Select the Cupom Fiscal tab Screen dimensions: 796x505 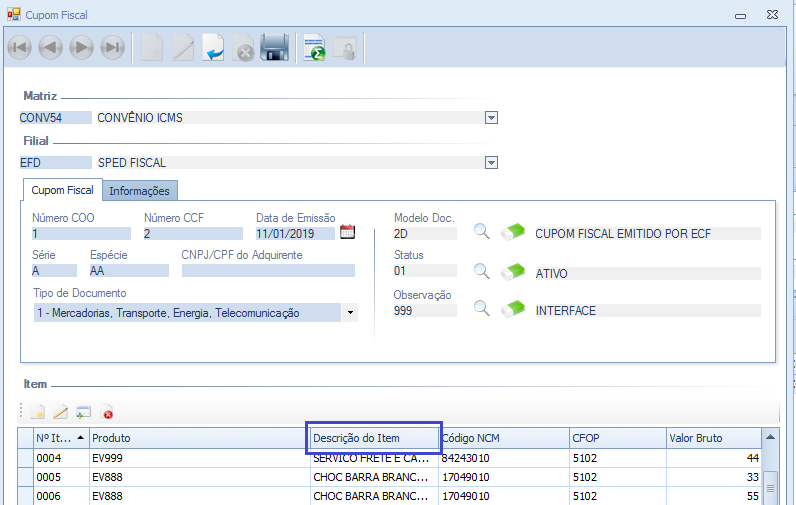62,190
